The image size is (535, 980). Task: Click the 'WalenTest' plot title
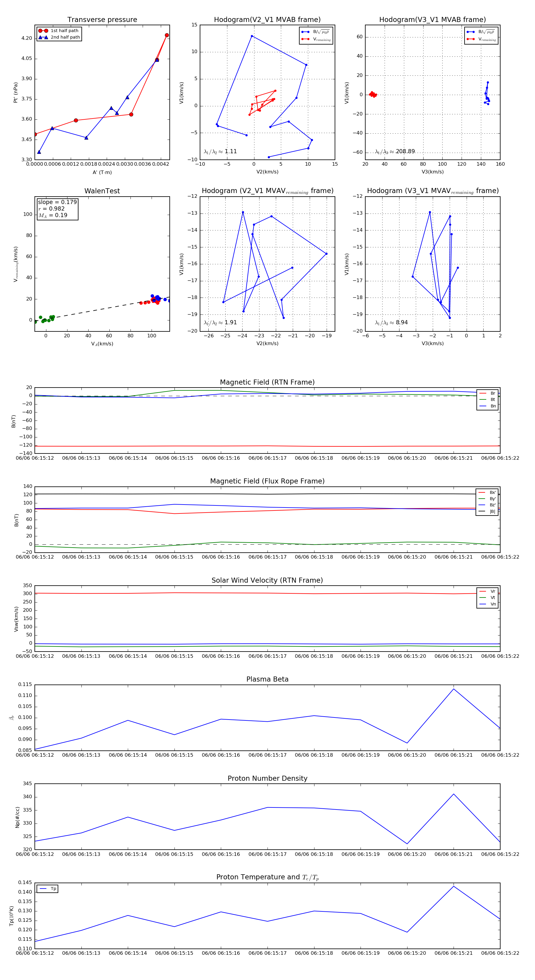click(x=102, y=191)
